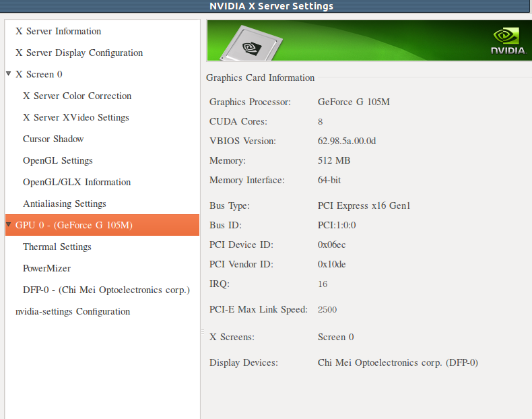Click the GeForce G 105M processor value
Image resolution: width=532 pixels, height=419 pixels.
tap(354, 102)
